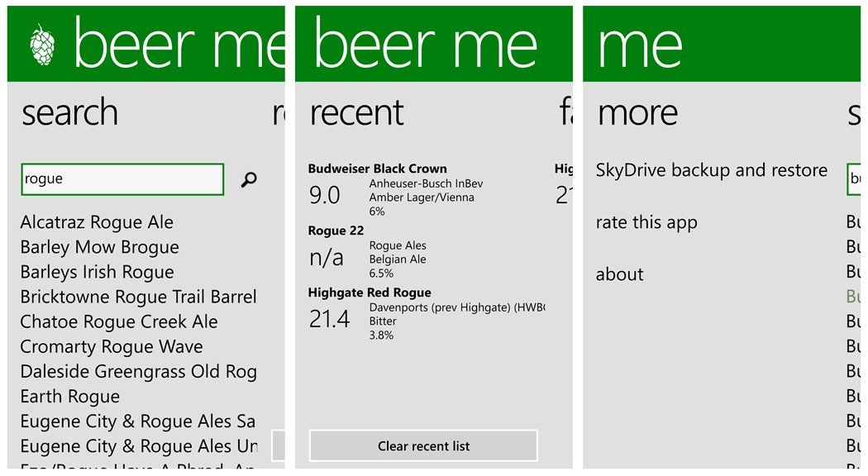
Task: Select Alcatraz Rogue Ale from results
Action: (x=96, y=222)
